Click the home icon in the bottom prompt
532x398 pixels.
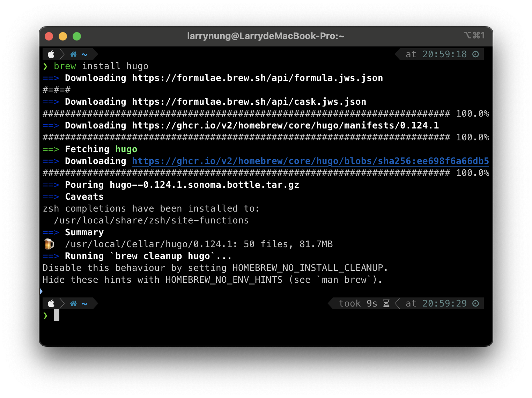tap(73, 303)
